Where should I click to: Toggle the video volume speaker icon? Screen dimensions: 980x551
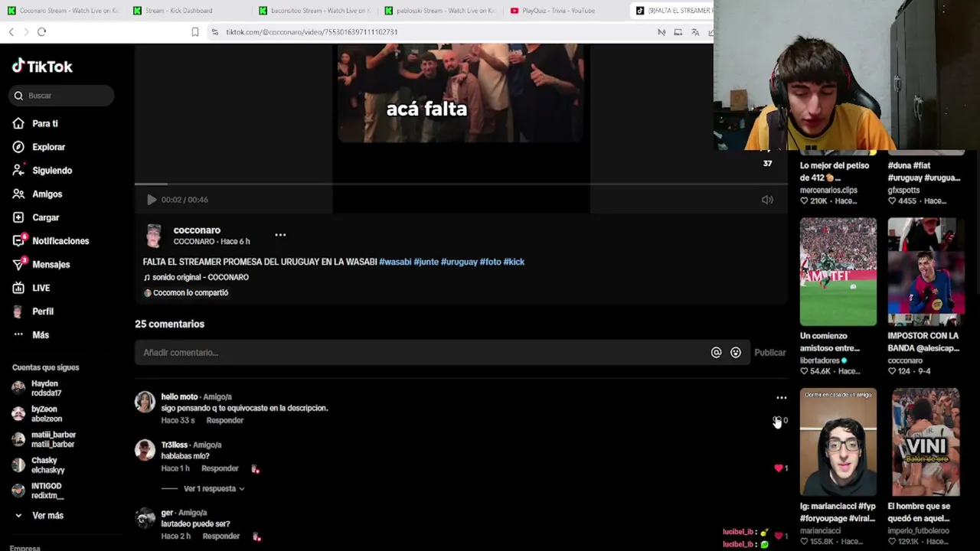767,200
